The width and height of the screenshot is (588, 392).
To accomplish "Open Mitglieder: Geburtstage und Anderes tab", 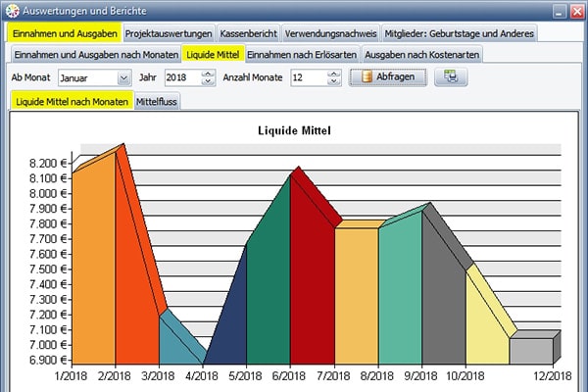I will pyautogui.click(x=459, y=33).
